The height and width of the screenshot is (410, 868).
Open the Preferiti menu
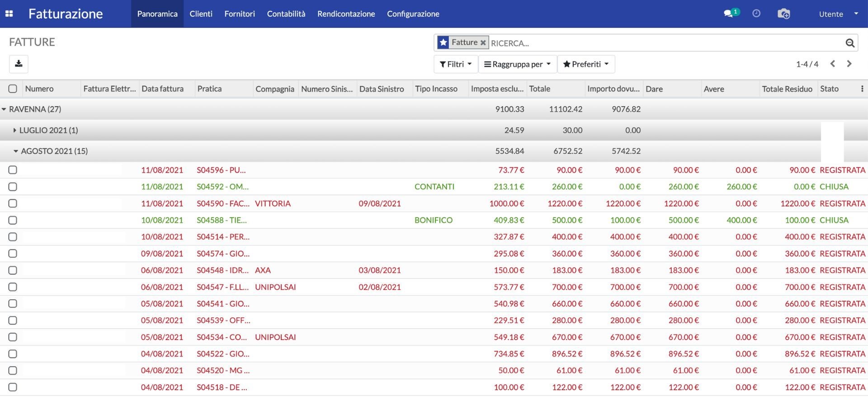pyautogui.click(x=585, y=64)
